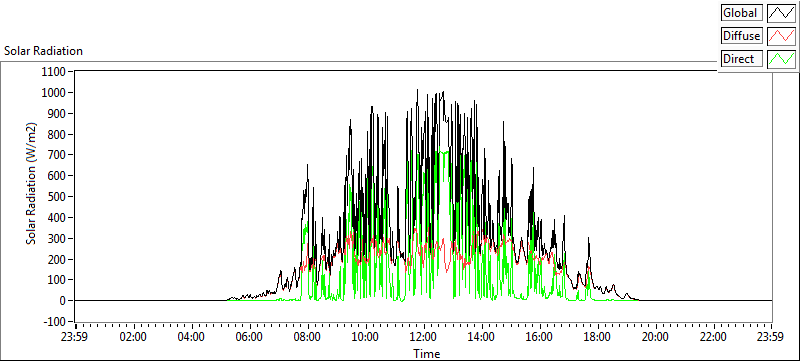Click the Solar Radiation (W/m2) axis title
The image size is (800, 361).
(x=32, y=184)
